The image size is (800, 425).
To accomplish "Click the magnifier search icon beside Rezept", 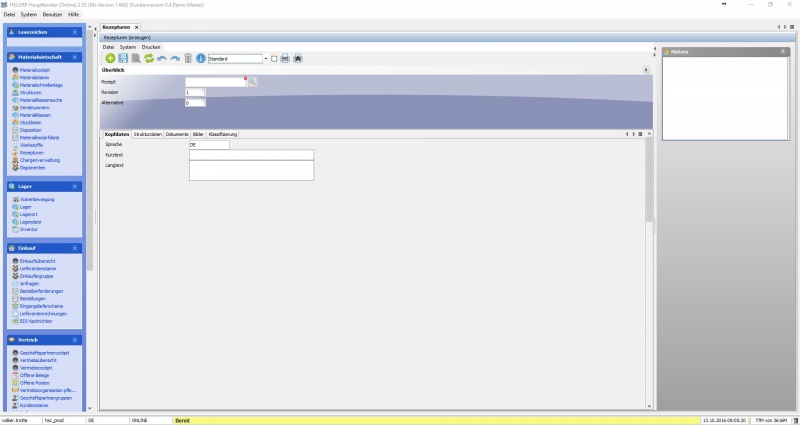I will pyautogui.click(x=252, y=82).
